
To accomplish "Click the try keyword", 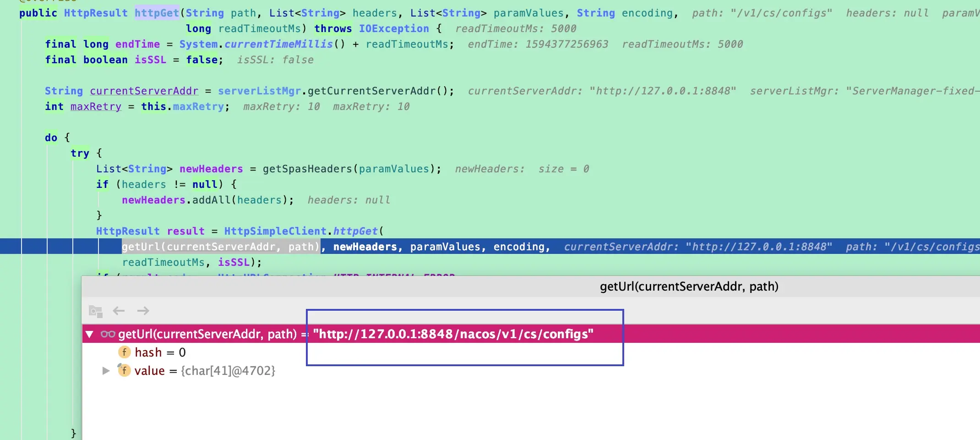I will [x=80, y=153].
